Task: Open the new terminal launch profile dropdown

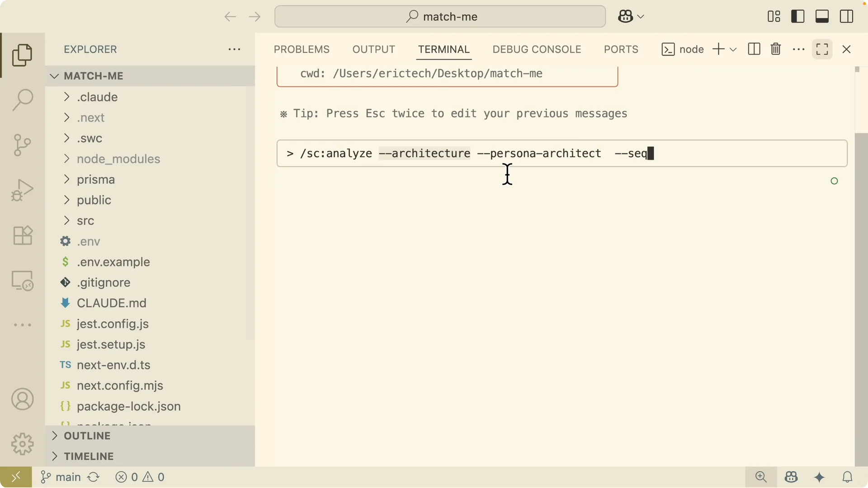Action: [733, 49]
